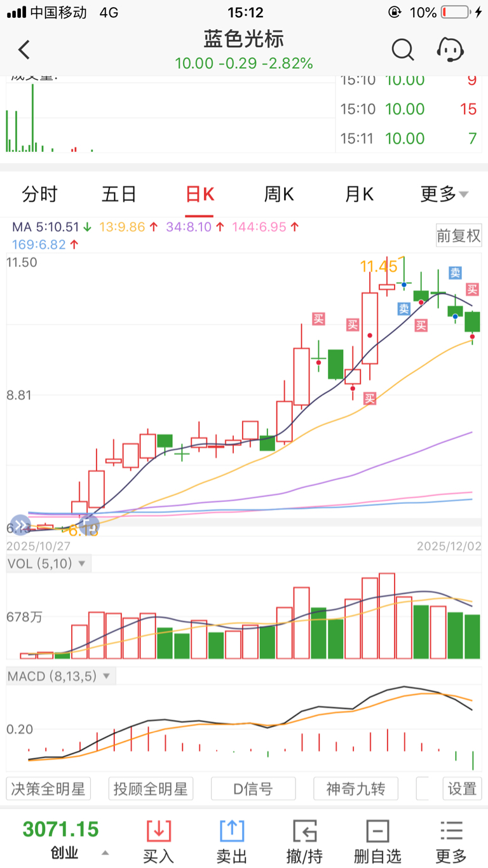Open the 设置 indicator settings button
Viewport: 488px width, 868px height.
pos(462,789)
